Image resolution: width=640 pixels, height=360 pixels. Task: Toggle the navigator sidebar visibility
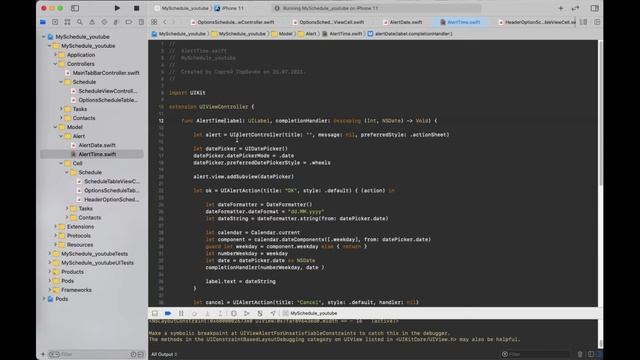[75, 8]
